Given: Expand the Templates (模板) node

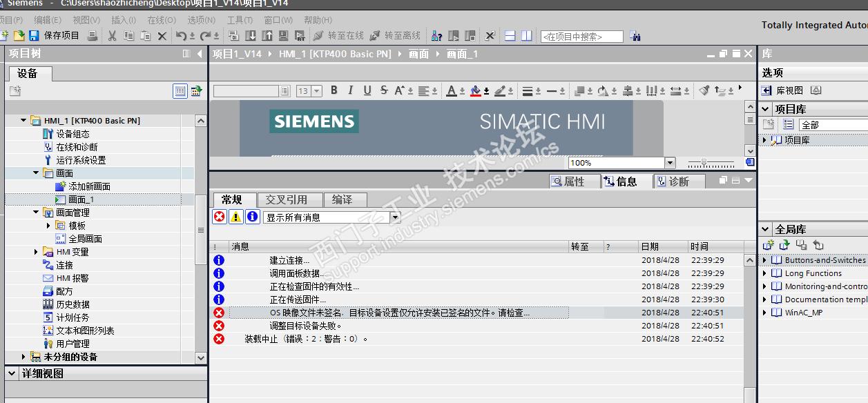Looking at the screenshot, I should [x=48, y=226].
